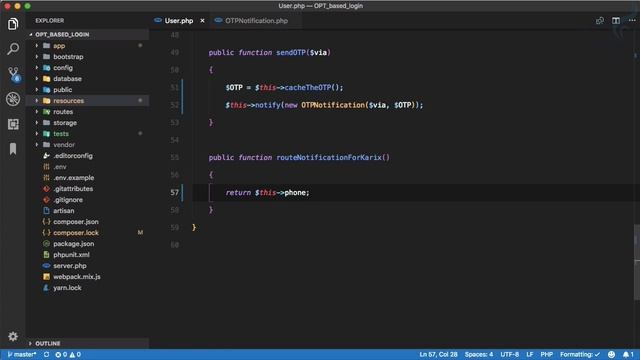Click the feedback smiley icon
Viewport: 640px width, 360px height.
(x=611, y=354)
